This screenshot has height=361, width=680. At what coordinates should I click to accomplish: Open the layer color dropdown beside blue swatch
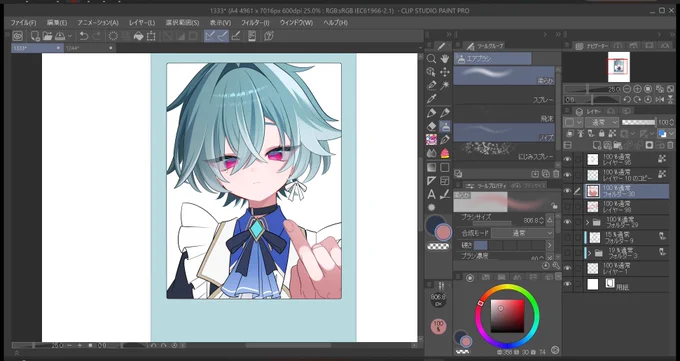coord(671,134)
